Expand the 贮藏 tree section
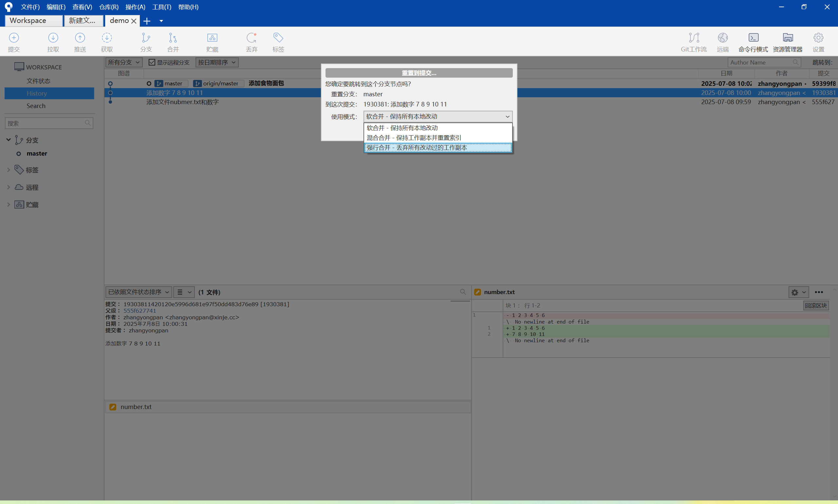838x504 pixels. point(9,204)
